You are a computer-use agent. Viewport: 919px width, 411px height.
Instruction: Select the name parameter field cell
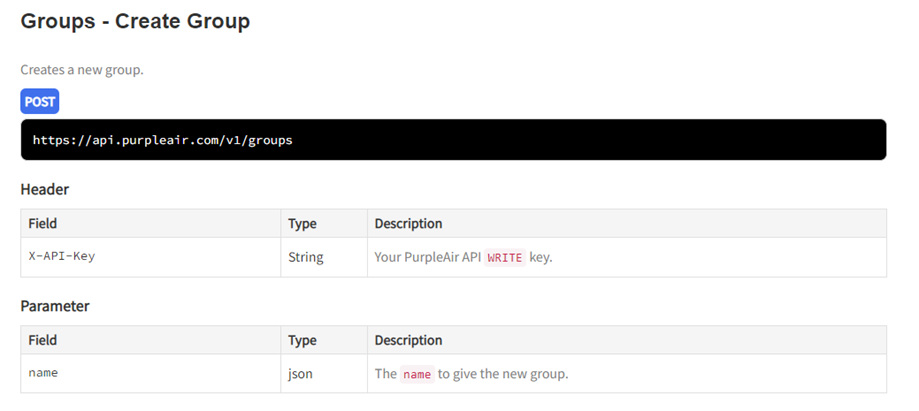pyautogui.click(x=43, y=373)
